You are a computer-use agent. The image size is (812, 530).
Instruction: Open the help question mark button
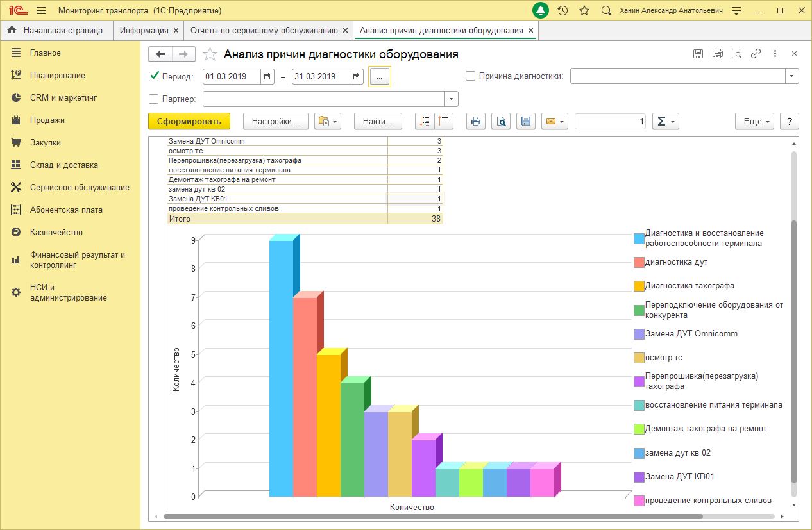790,121
